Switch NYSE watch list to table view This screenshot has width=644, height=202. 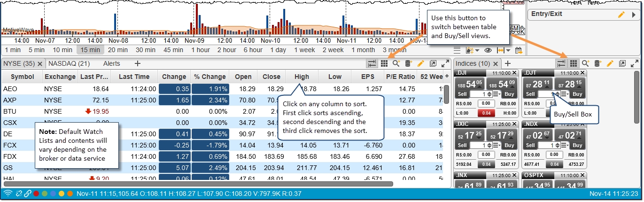[372, 63]
